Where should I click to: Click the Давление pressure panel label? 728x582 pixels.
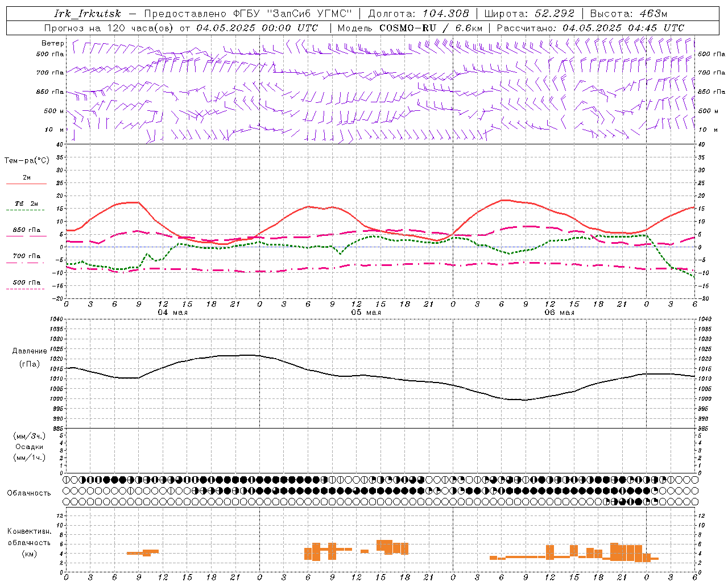30,351
